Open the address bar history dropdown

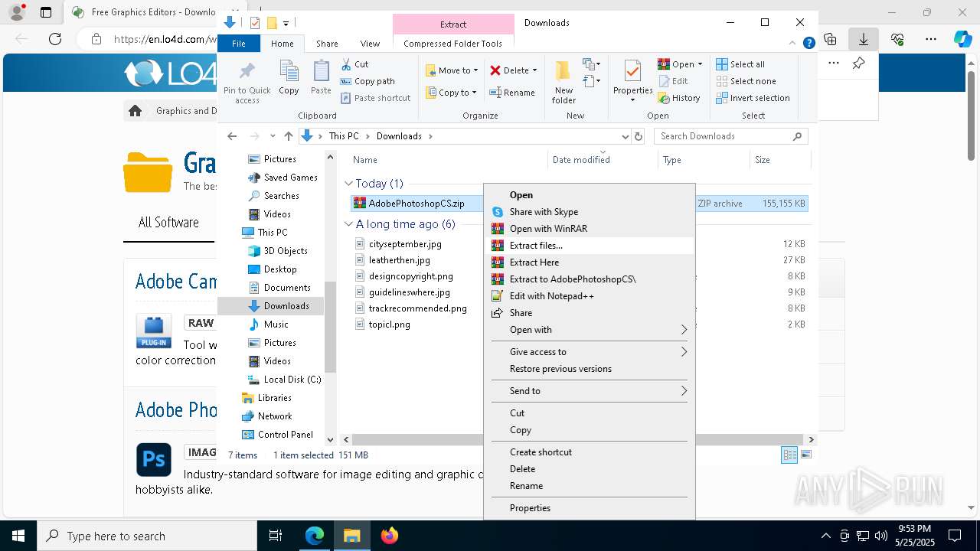(x=625, y=136)
